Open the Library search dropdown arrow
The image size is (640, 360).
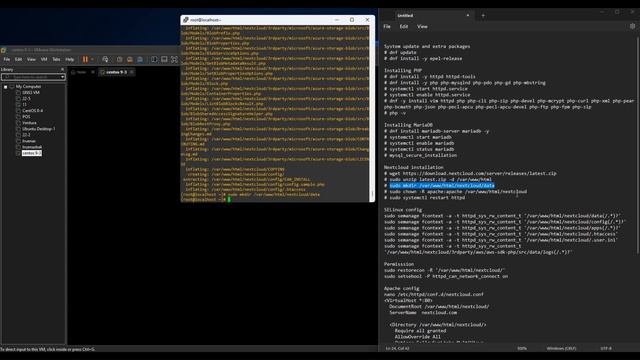pyautogui.click(x=62, y=77)
